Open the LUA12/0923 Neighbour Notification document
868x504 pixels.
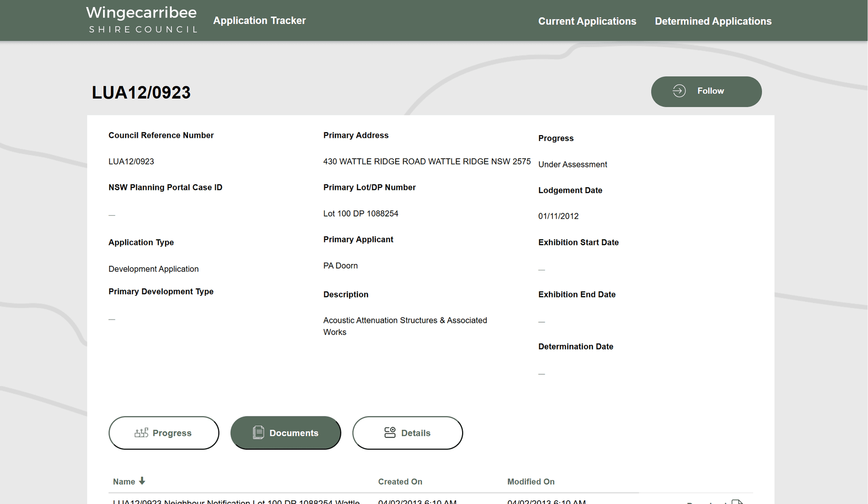(235, 501)
